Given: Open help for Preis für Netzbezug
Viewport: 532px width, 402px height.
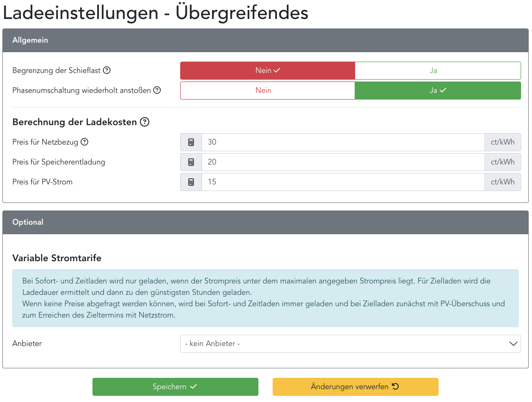Looking at the screenshot, I should click(85, 142).
